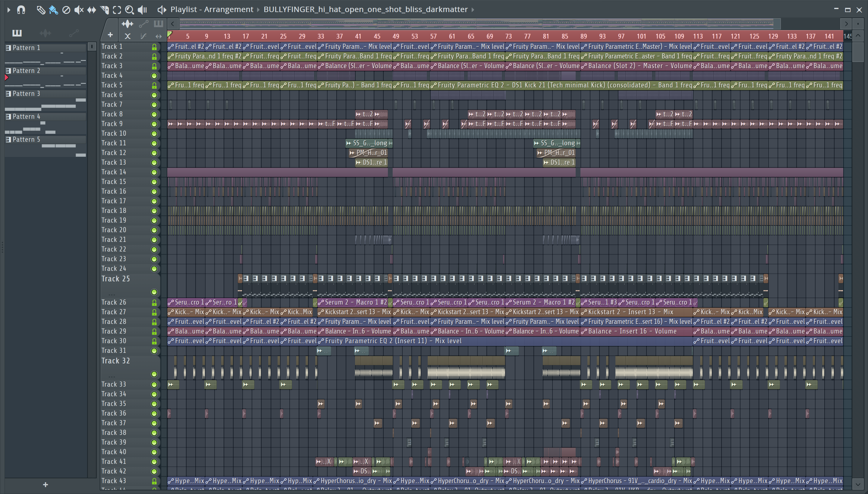Focus pattern clips piano filter icon
The height and width of the screenshot is (494, 868).
(x=158, y=24)
